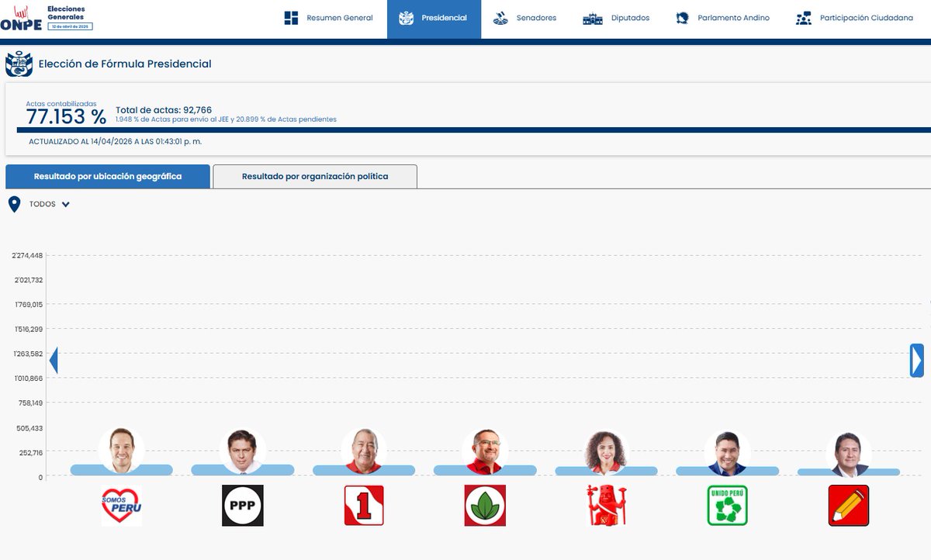Click the right carousel navigation arrow

[915, 360]
